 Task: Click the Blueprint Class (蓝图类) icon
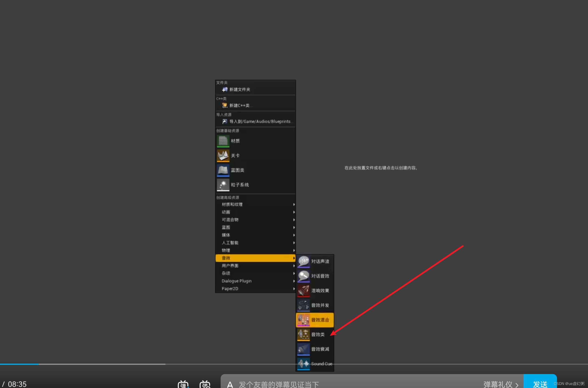(x=223, y=170)
